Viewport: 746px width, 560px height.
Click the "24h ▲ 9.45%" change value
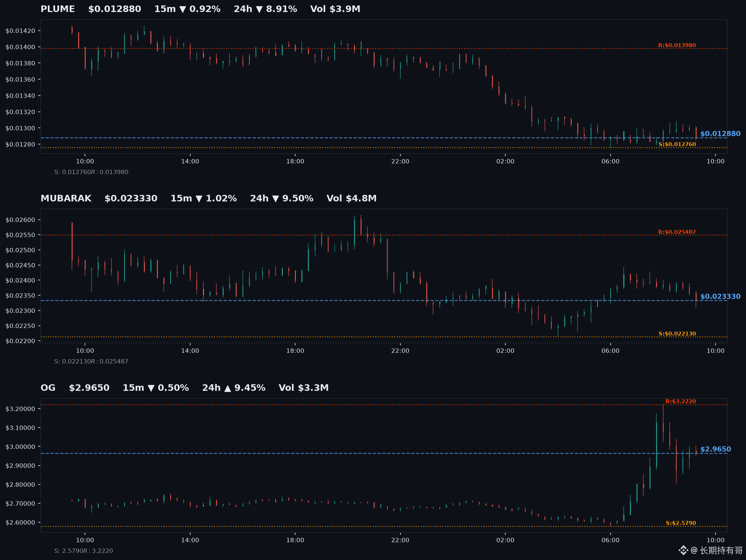(x=234, y=388)
